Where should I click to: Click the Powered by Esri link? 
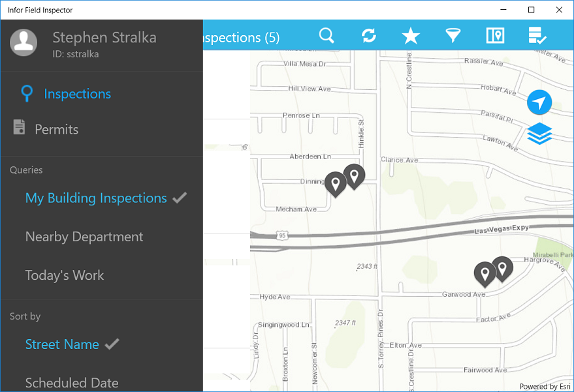pos(545,386)
